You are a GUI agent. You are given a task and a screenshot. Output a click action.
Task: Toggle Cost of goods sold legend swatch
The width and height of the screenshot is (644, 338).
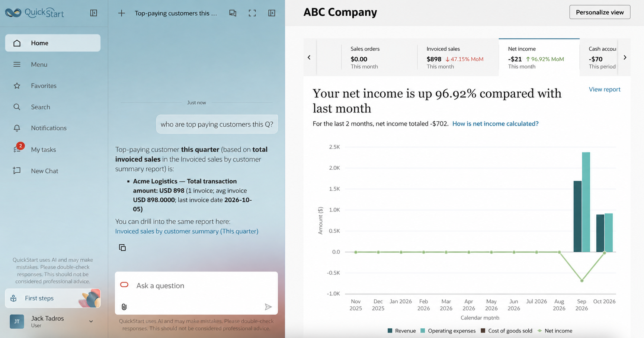pyautogui.click(x=483, y=331)
